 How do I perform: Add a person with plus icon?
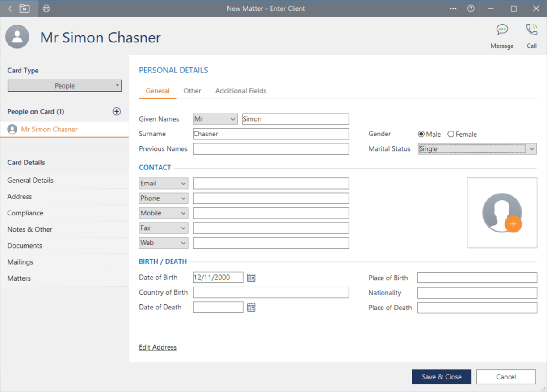tap(117, 111)
